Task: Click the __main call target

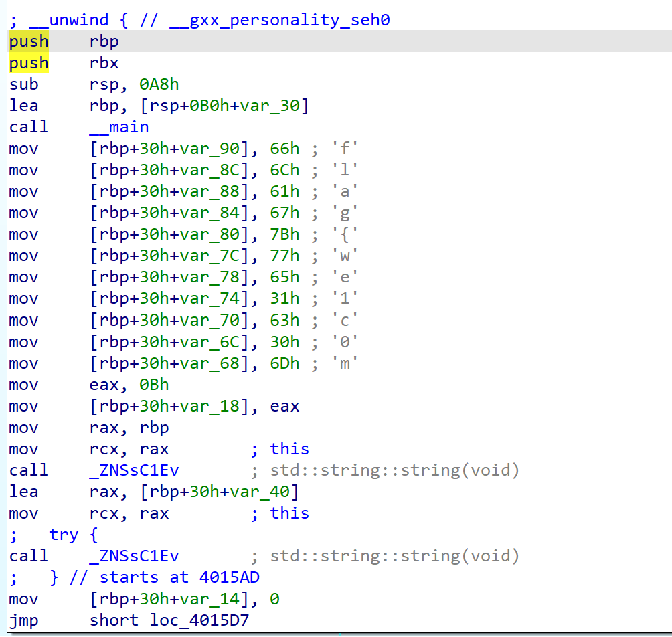Action: tap(118, 127)
